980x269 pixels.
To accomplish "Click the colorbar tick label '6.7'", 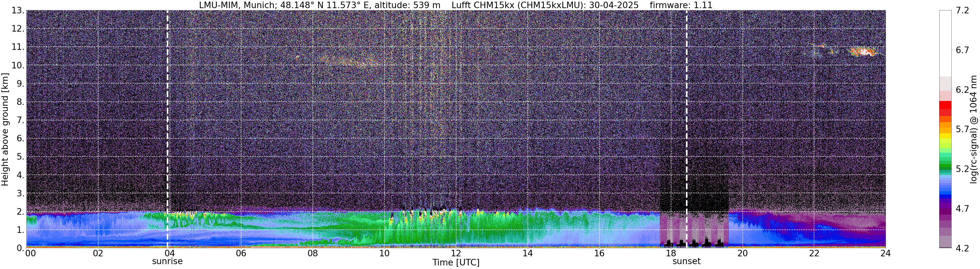I will point(962,50).
